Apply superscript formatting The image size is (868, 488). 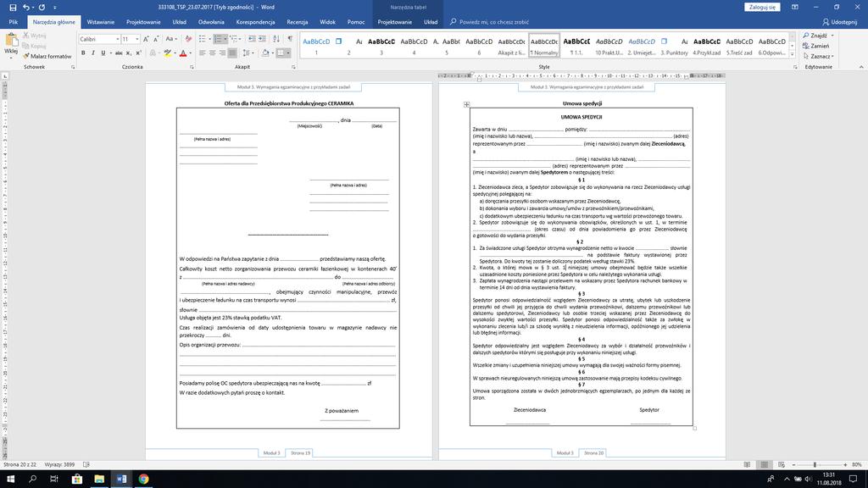(138, 53)
